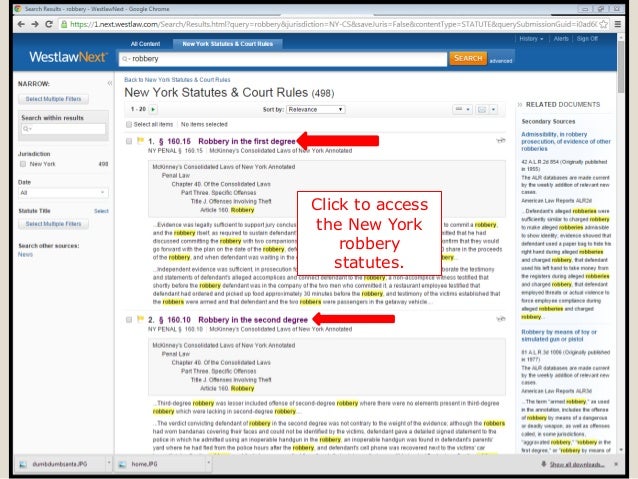Click the secure padlock icon in address bar

[64, 24]
